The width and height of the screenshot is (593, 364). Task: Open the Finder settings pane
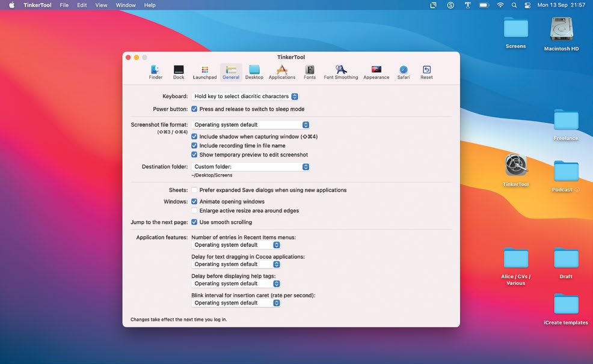point(155,72)
